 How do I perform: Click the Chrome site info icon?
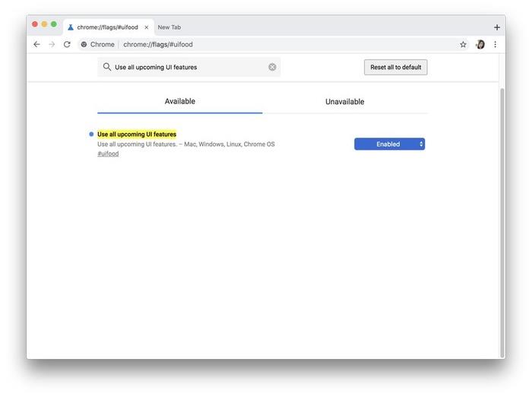[84, 45]
